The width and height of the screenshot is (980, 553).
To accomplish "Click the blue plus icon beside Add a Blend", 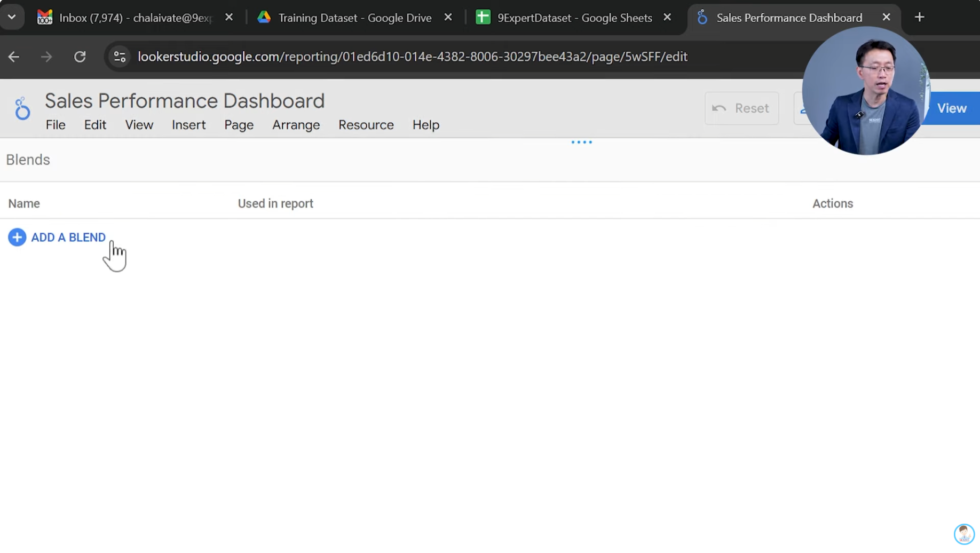I will pos(17,238).
